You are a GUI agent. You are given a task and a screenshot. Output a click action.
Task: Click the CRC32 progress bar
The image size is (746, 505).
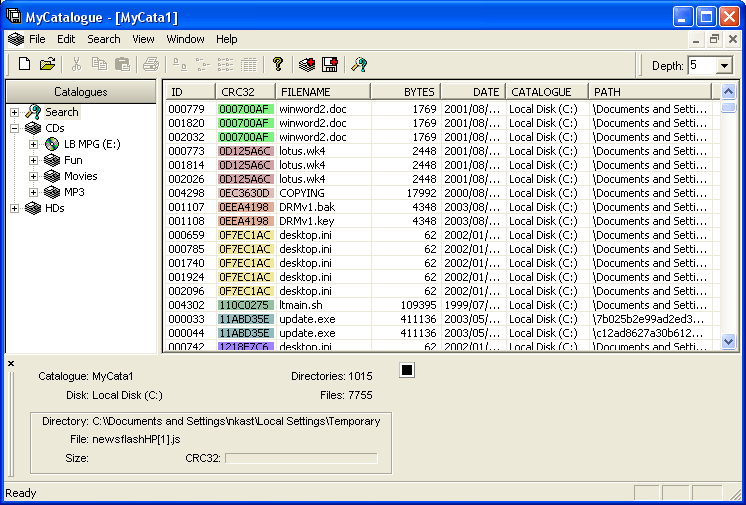(301, 458)
